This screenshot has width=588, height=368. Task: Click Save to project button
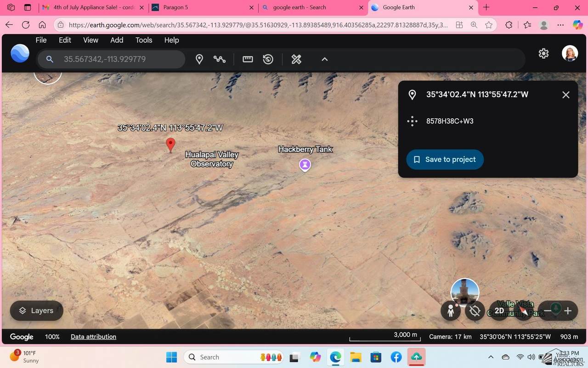(445, 159)
